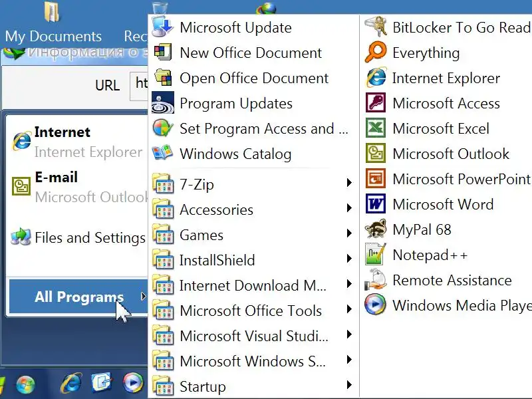Click the Microsoft Excel icon

coord(376,128)
